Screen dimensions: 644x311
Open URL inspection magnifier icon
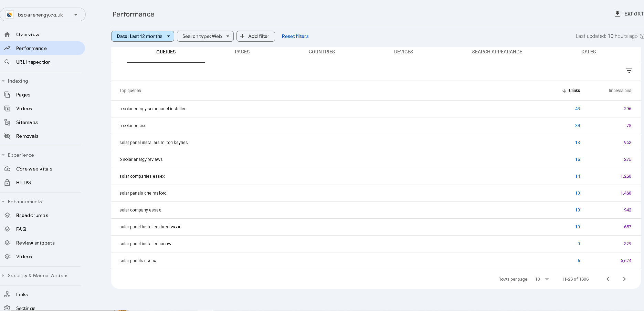pos(7,62)
